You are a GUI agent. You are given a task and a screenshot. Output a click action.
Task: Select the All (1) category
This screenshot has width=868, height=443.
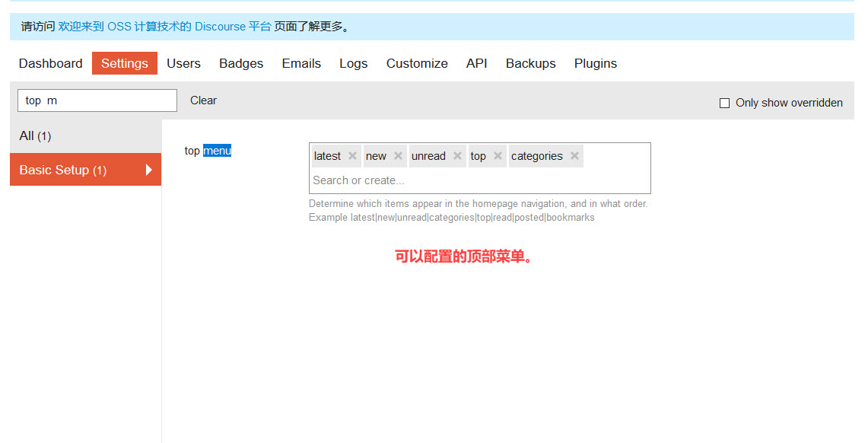coord(85,135)
